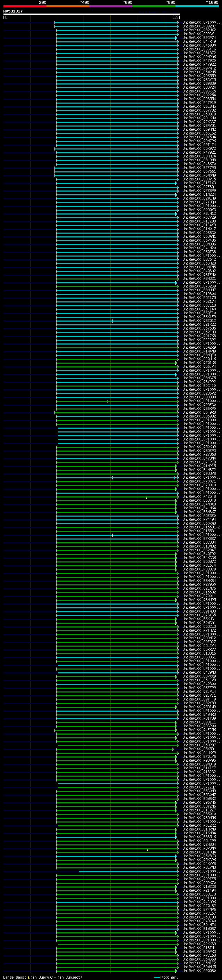Open the UniRef100_A9PGV1 entry
The width and height of the screenshot is (222, 980).
click(199, 34)
